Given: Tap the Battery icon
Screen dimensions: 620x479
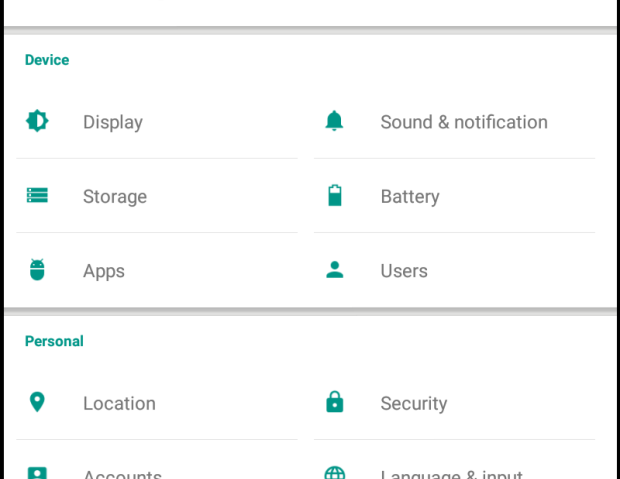Looking at the screenshot, I should [335, 195].
